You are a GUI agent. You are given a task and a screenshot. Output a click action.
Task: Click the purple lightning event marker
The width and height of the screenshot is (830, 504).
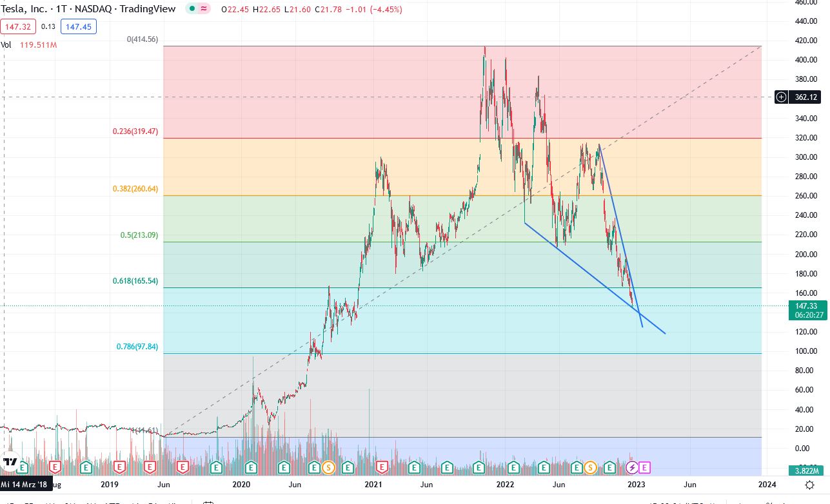[x=633, y=467]
